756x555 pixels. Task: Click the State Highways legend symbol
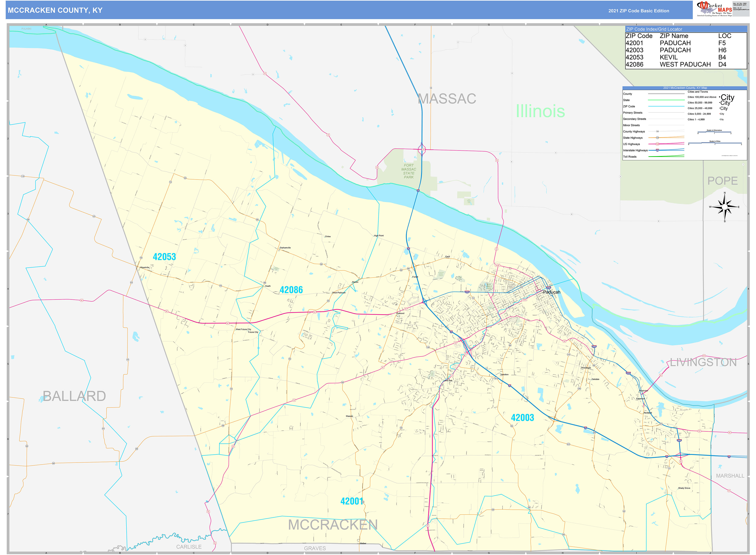658,138
